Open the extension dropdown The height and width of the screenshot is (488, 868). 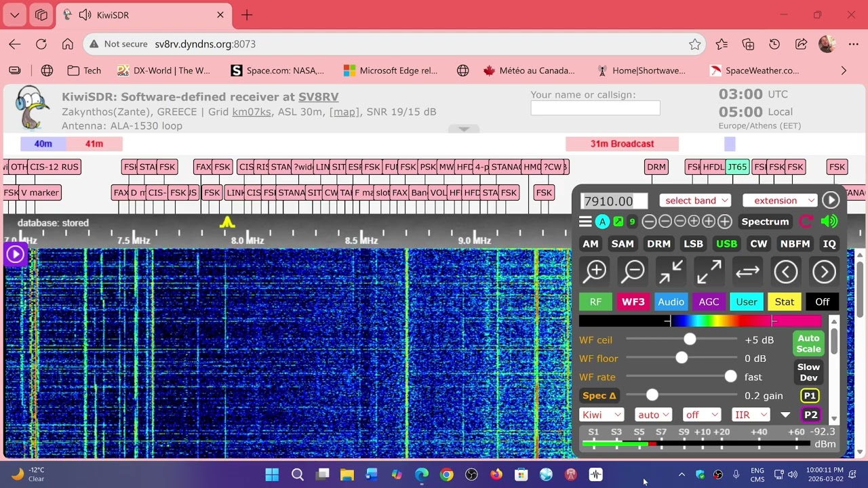tap(780, 201)
